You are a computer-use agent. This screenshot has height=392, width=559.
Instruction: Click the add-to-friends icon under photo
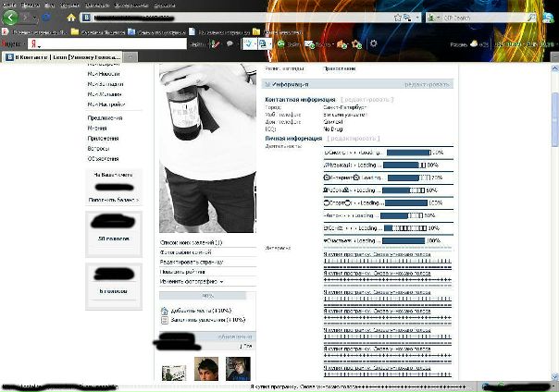[x=165, y=311]
